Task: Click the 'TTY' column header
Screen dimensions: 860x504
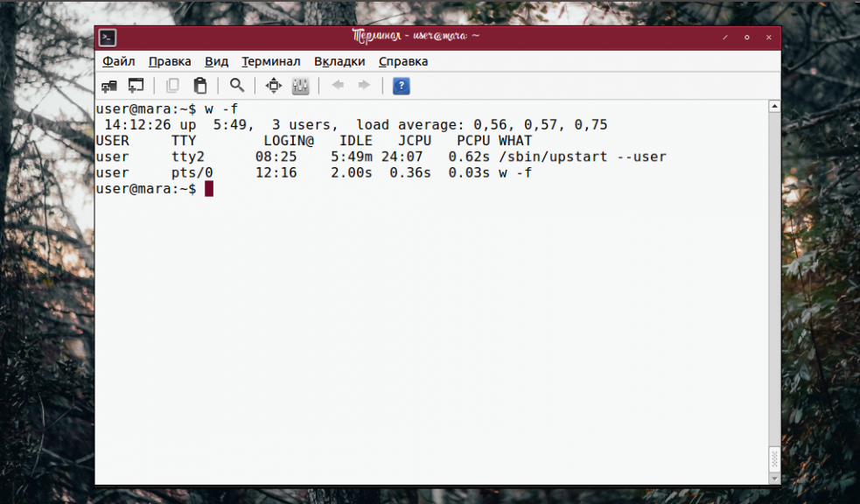Action: point(184,141)
